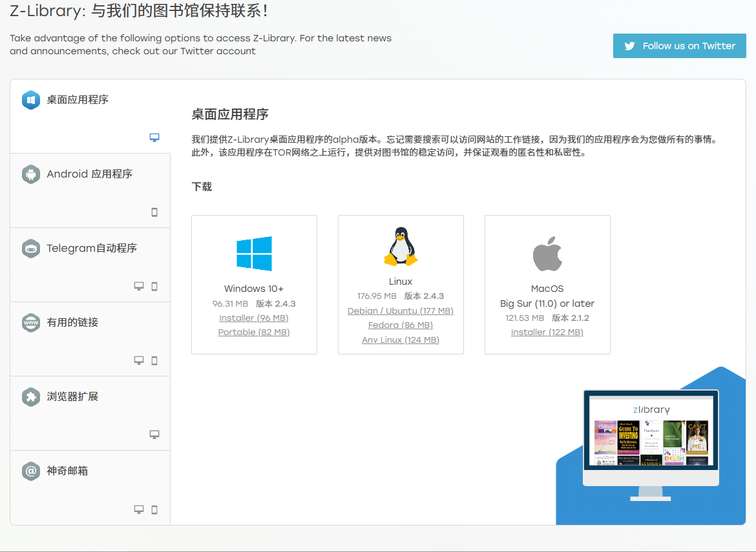This screenshot has height=552, width=756.
Task: Click the monitor icon under Telegram自动程序
Action: tap(139, 286)
